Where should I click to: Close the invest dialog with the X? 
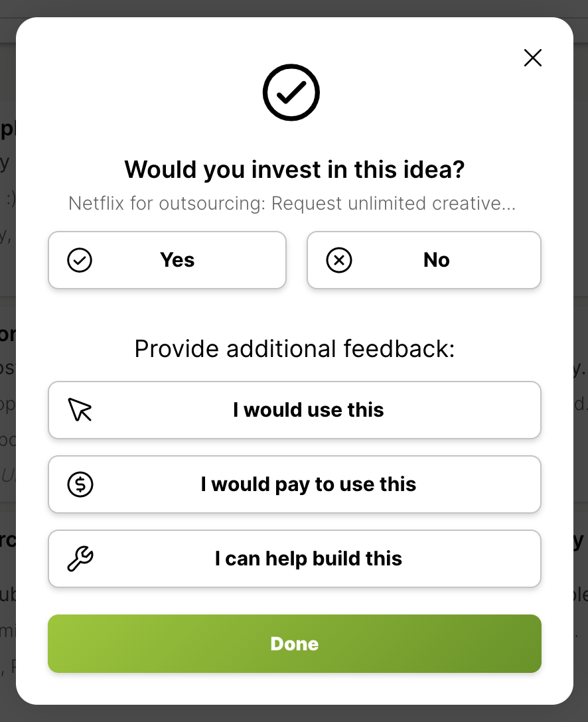[x=533, y=58]
